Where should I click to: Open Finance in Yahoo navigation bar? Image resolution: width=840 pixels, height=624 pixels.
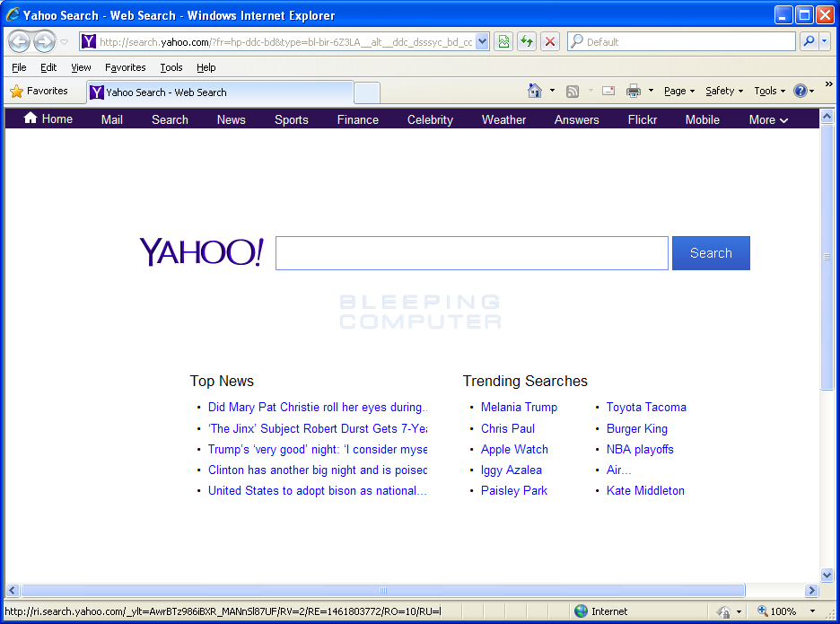(358, 119)
